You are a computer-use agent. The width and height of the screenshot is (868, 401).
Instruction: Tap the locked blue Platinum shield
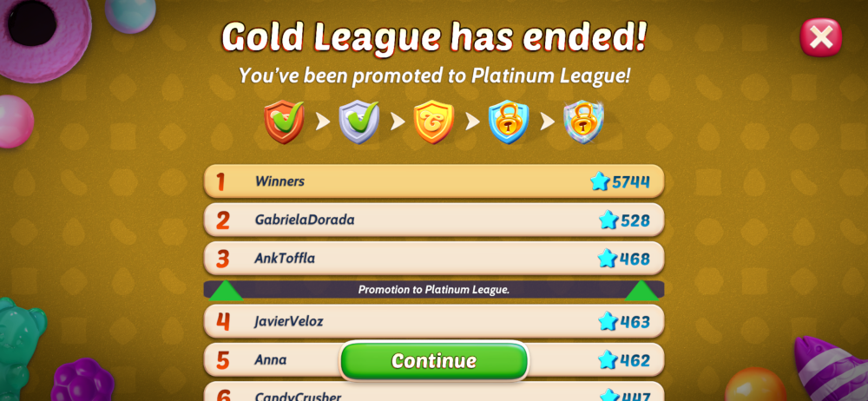click(508, 122)
